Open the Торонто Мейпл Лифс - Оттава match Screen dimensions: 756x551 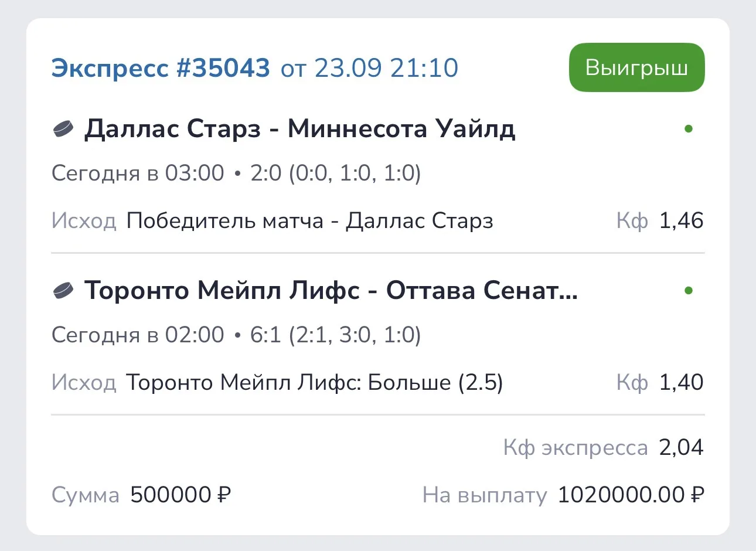tap(331, 290)
